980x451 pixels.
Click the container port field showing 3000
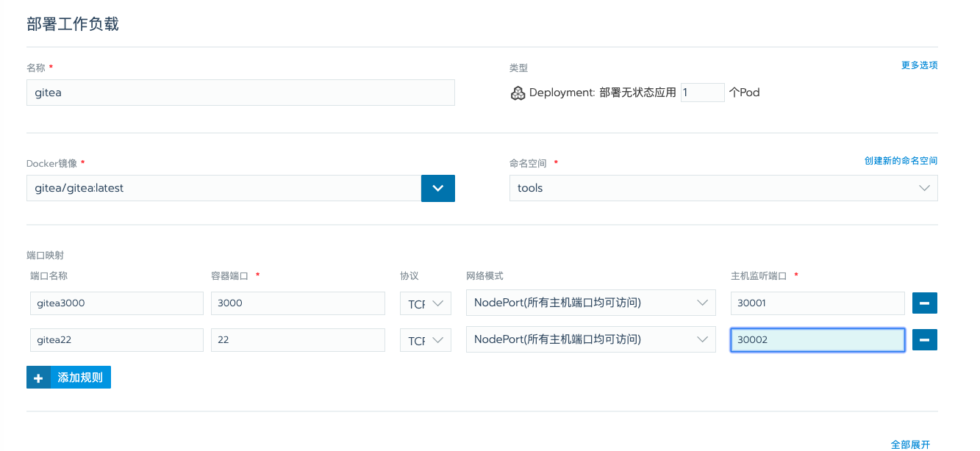click(x=298, y=303)
